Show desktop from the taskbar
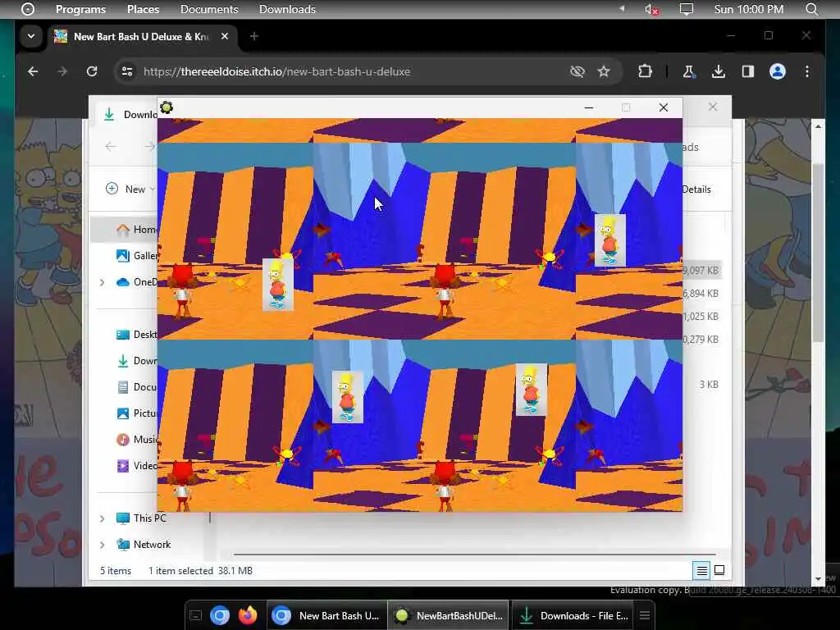 [x=195, y=615]
